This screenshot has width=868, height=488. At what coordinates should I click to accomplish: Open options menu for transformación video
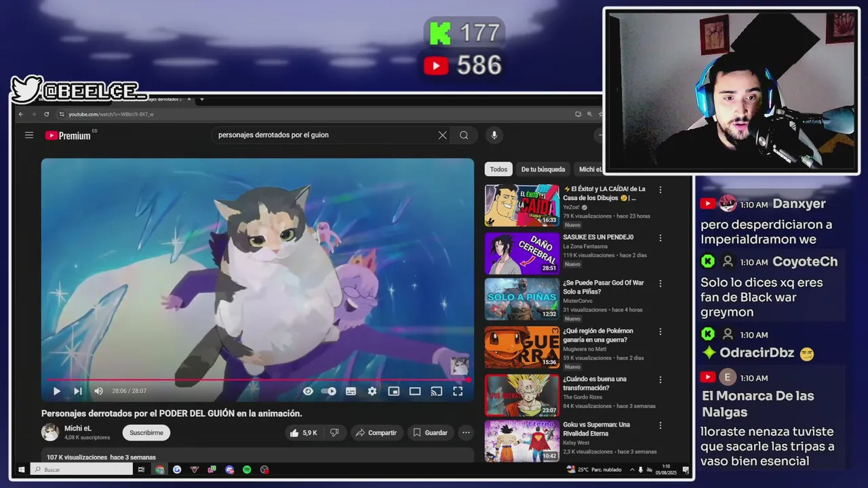(660, 380)
